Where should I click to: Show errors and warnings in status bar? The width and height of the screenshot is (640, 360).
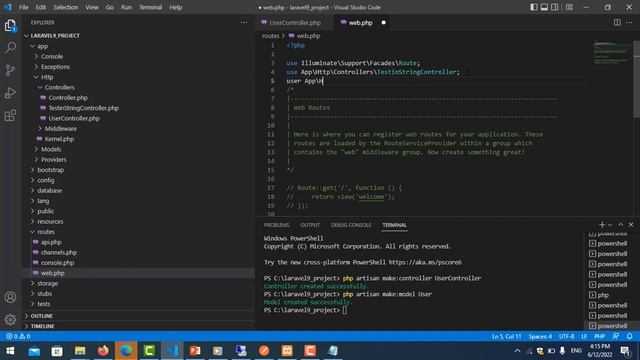point(18,336)
